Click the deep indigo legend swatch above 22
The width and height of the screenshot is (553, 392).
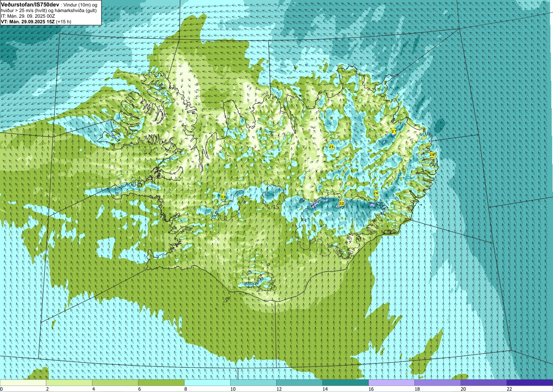click(530, 383)
